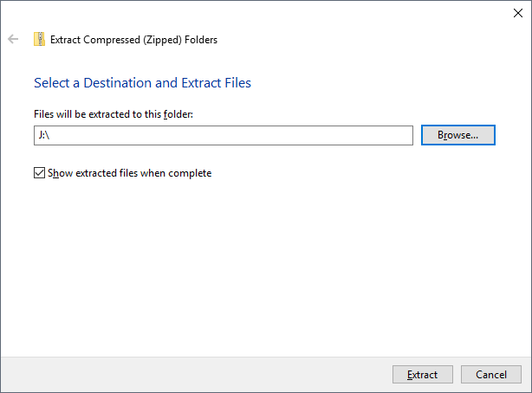532x393 pixels.
Task: Select the "Files will be extracted to this folder:" label
Action: coord(114,114)
